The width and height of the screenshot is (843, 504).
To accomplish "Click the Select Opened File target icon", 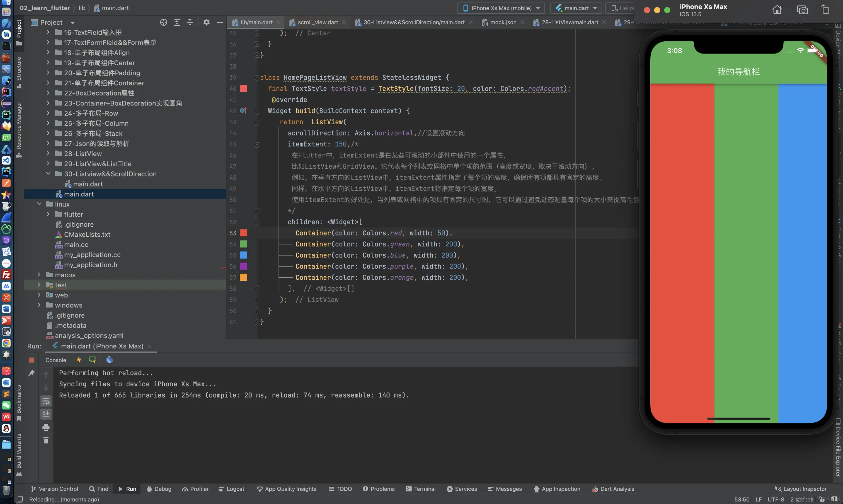I will [163, 22].
